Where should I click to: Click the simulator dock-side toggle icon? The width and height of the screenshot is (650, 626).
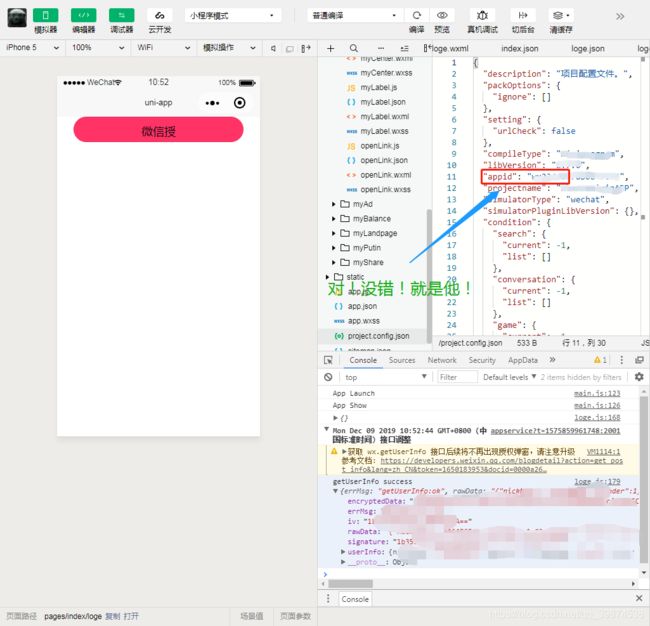click(306, 49)
